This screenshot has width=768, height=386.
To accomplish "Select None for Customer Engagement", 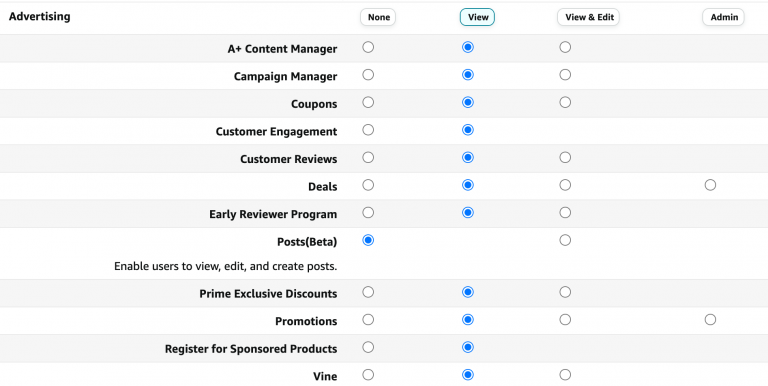I will [x=368, y=130].
